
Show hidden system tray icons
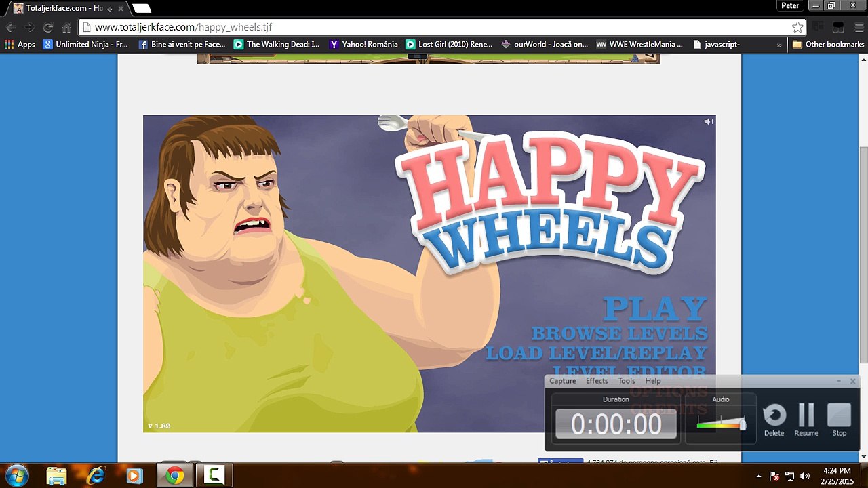tap(759, 476)
